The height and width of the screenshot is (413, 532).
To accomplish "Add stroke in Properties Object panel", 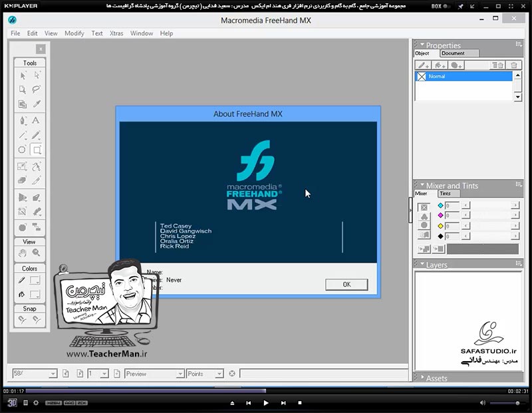I will coord(423,65).
